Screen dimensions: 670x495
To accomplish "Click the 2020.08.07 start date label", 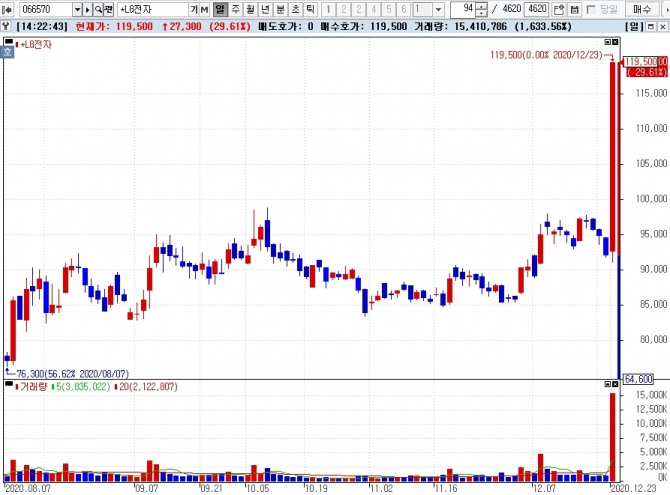I will [x=28, y=488].
